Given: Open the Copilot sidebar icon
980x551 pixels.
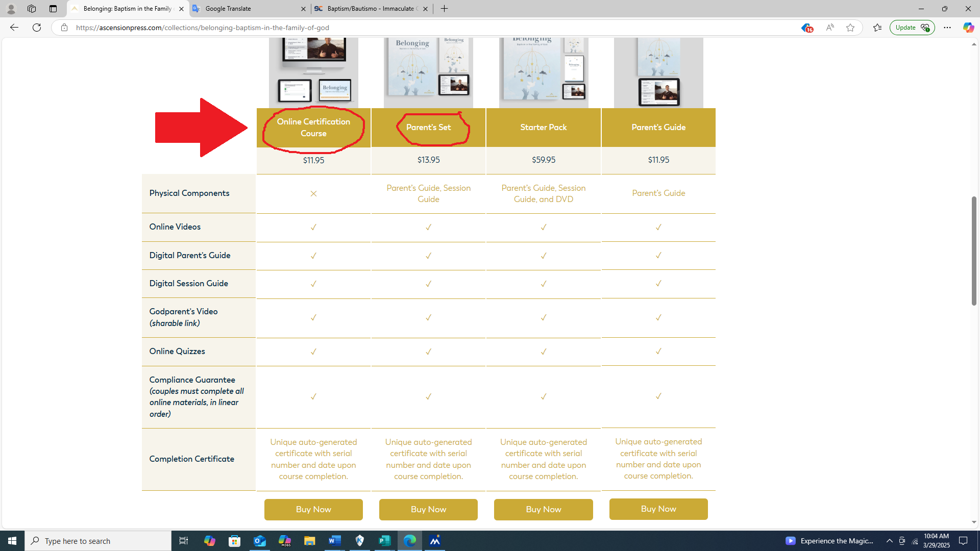Looking at the screenshot, I should click(x=968, y=28).
